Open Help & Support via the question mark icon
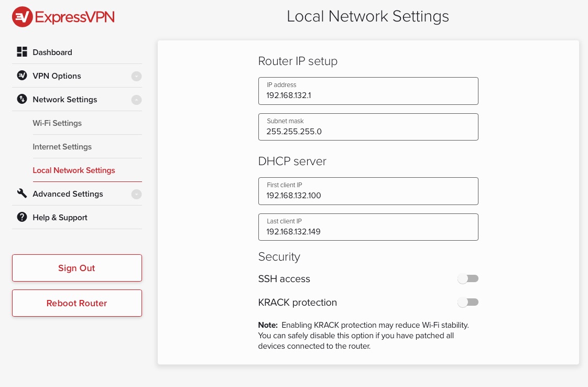Screen dimensions: 588x387 tap(22, 217)
